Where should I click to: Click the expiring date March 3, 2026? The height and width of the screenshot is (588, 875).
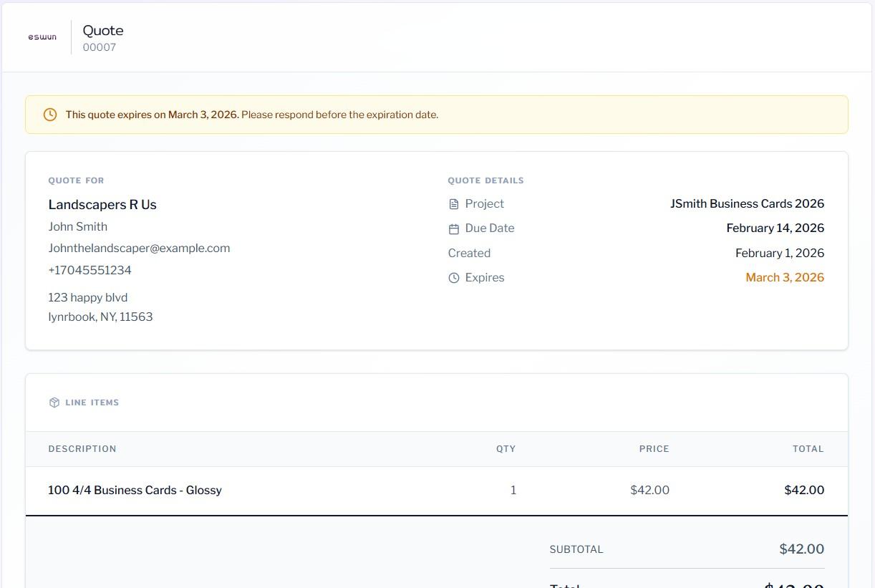(785, 277)
